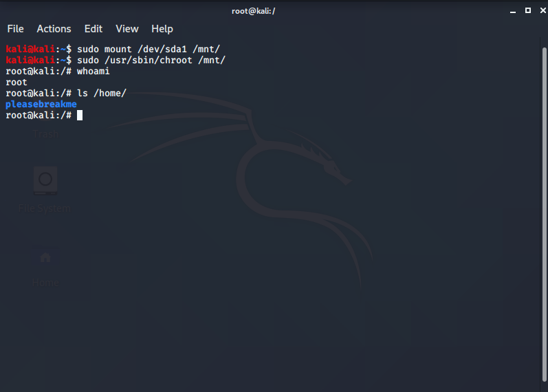
Task: Click the faint Trash label
Action: [x=45, y=134]
